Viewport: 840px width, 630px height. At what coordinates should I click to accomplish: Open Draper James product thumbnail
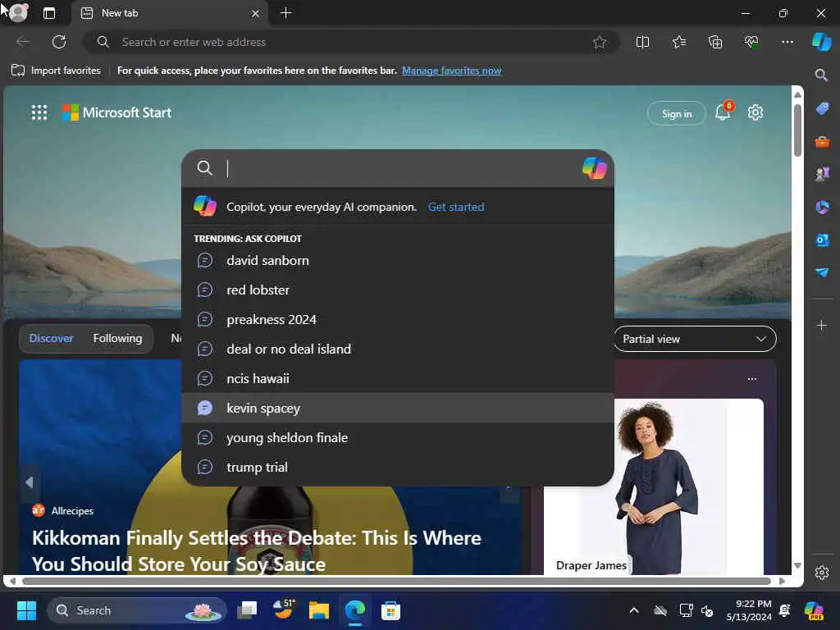(654, 486)
